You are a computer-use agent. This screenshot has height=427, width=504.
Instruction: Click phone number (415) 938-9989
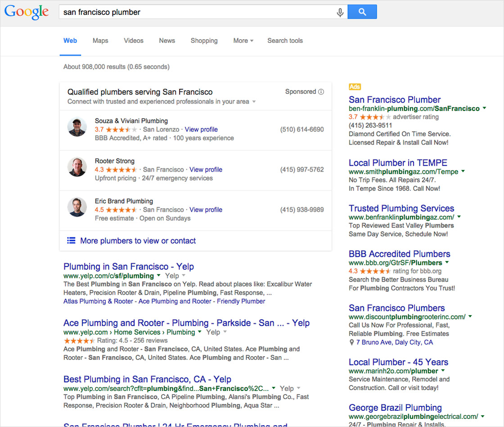tap(302, 210)
